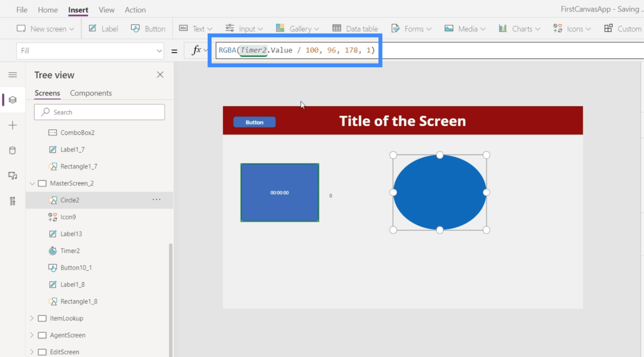Expand the EditScreen tree node
644x357 pixels.
point(32,352)
